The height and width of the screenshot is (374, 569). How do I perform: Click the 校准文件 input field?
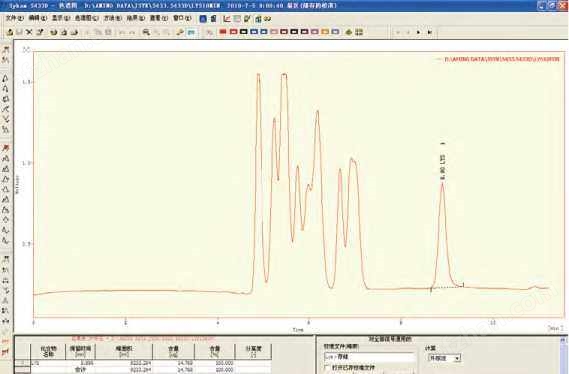[370, 357]
